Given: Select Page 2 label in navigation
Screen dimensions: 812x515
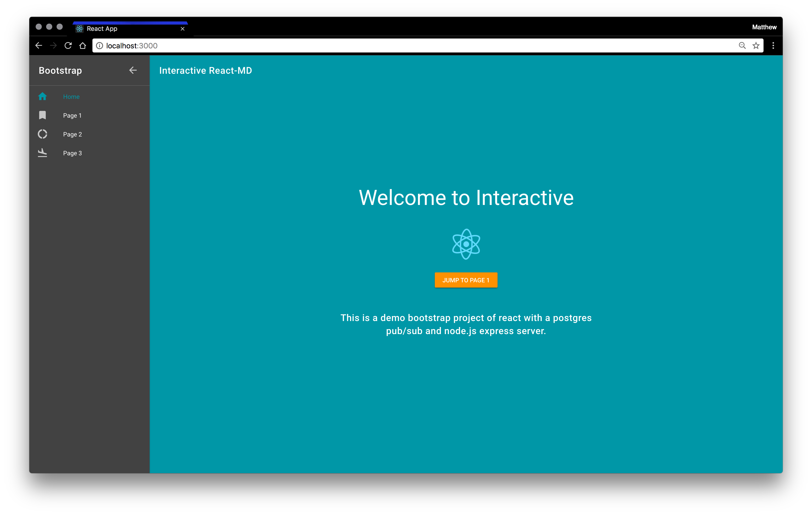Looking at the screenshot, I should pos(72,134).
